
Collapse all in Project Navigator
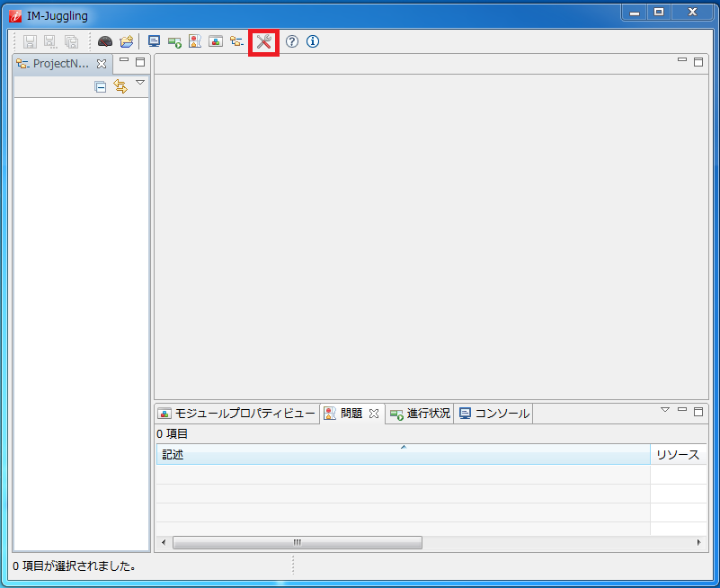tap(100, 86)
